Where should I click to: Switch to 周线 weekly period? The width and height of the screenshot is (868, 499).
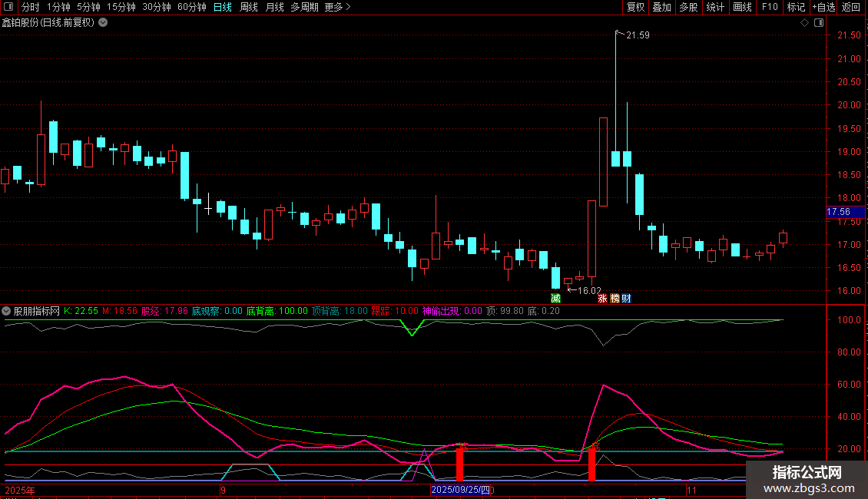tap(249, 7)
